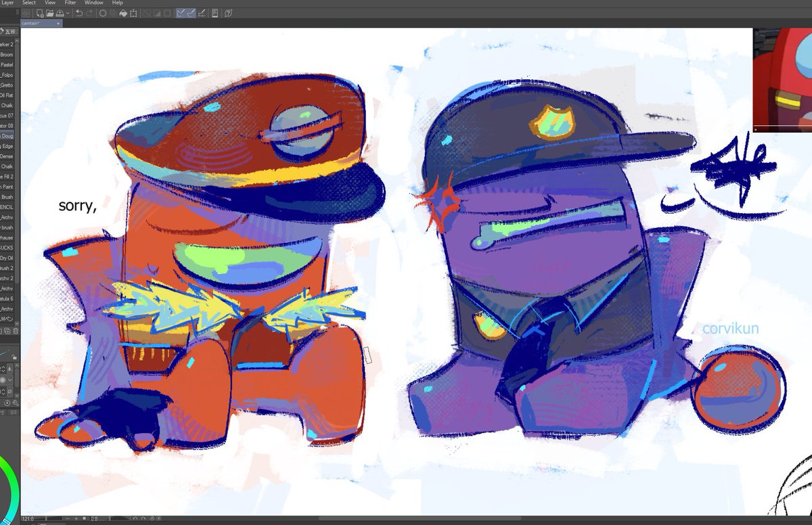Activate Scale/Rotate transform toolbar icon
This screenshot has height=525, width=812.
point(133,13)
